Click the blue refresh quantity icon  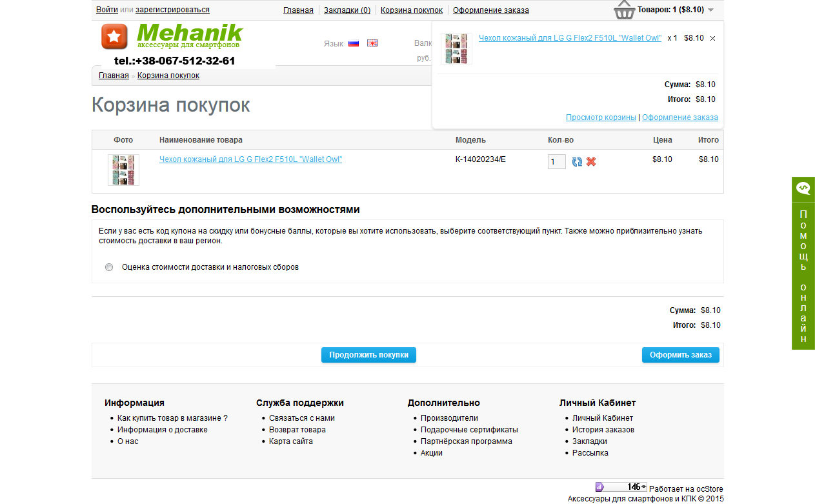[x=577, y=161]
